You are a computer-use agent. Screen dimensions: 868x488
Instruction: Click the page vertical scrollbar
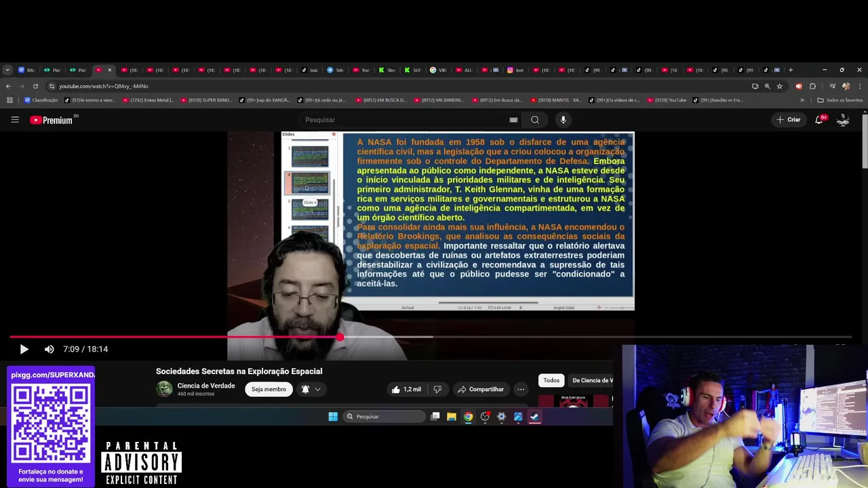tap(865, 142)
